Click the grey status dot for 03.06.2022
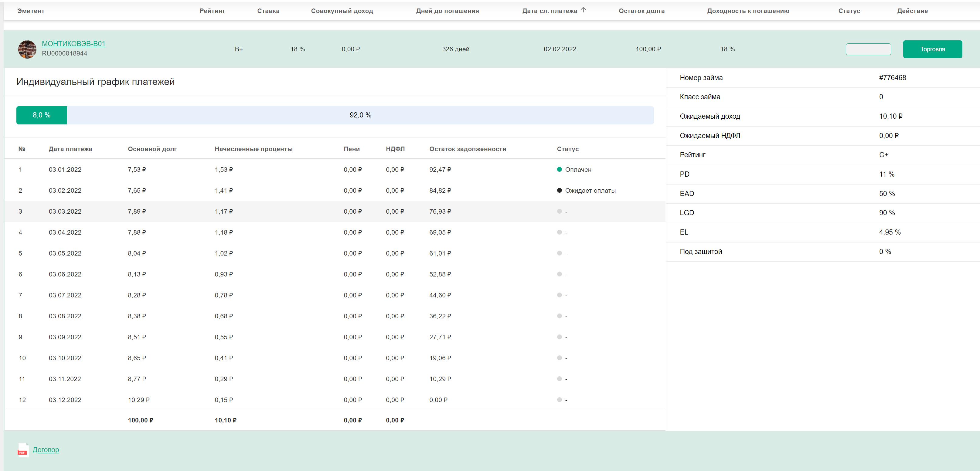Screen dimensions: 980x471 [559, 274]
